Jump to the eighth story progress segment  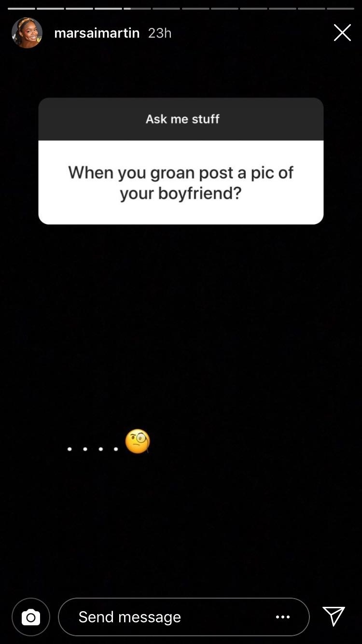pyautogui.click(x=224, y=9)
